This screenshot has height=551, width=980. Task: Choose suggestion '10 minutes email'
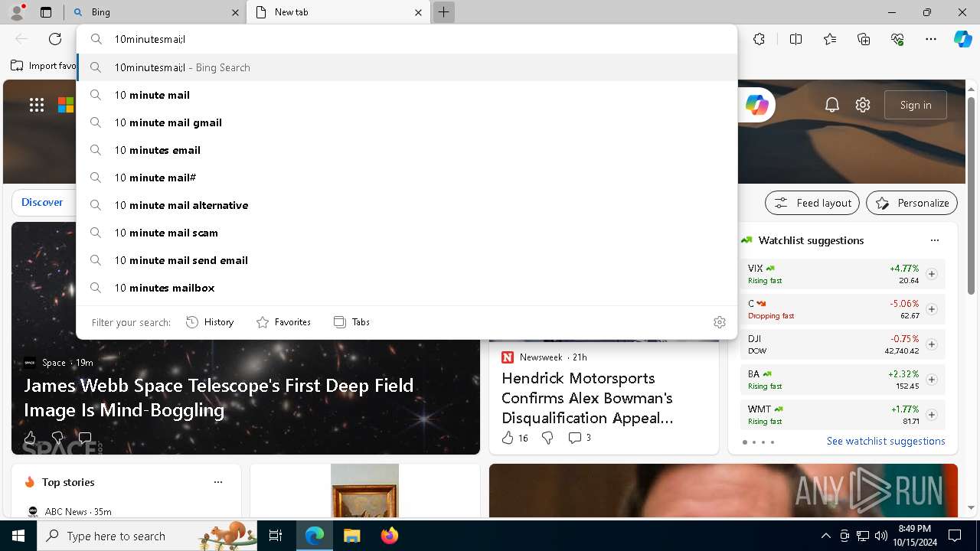[407, 150]
